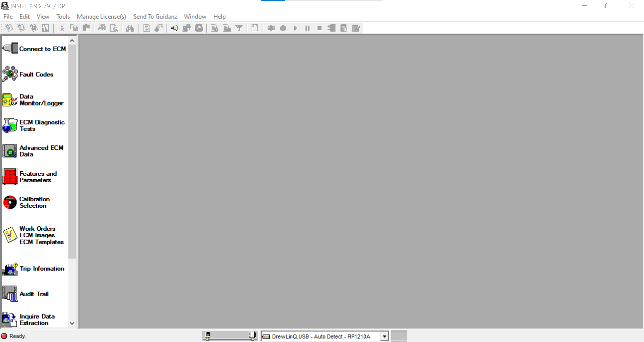The width and height of the screenshot is (644, 342).
Task: Open the Manage License(s) menu
Action: (101, 17)
